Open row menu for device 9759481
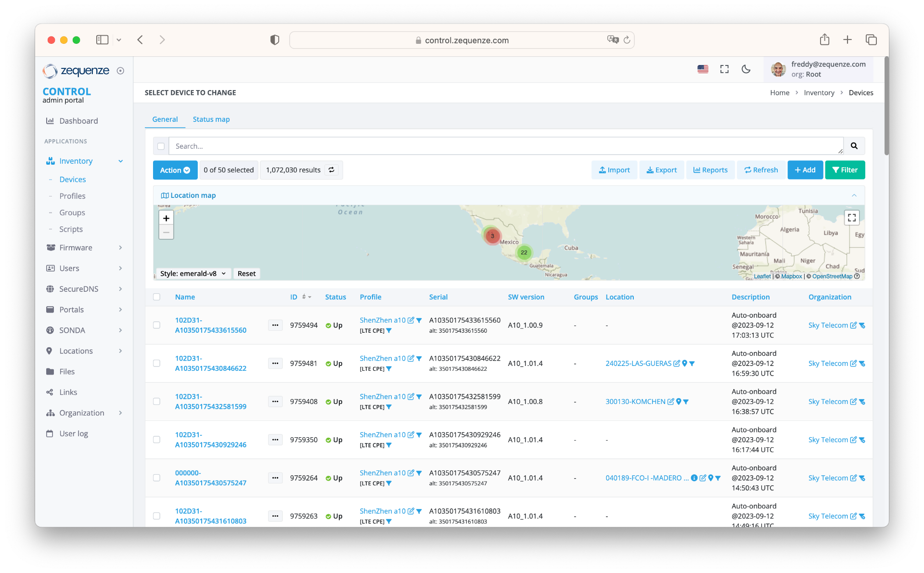The height and width of the screenshot is (573, 924). [x=275, y=363]
